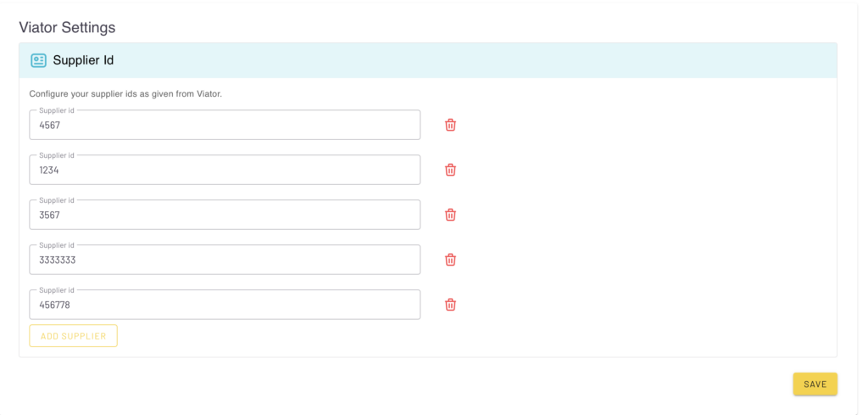Click the 'Supplier id' label above 1234
The width and height of the screenshot is (868, 415).
click(x=57, y=155)
